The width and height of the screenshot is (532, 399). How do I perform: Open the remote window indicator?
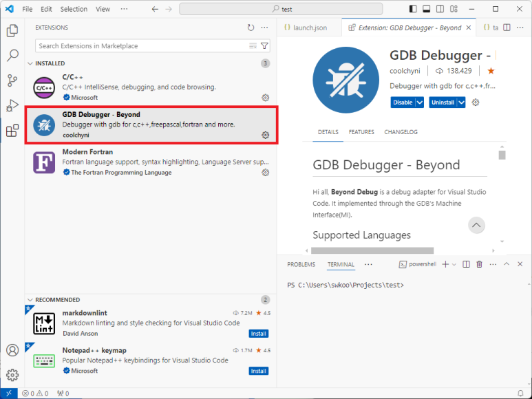tap(9, 393)
